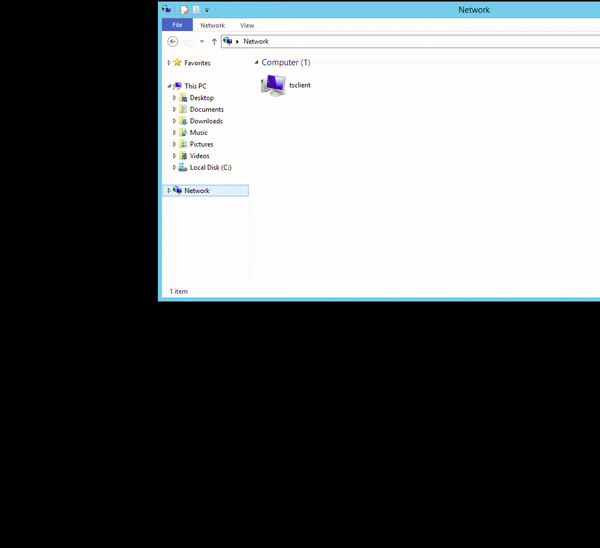Switch to the Network ribbon tab

coord(212,25)
